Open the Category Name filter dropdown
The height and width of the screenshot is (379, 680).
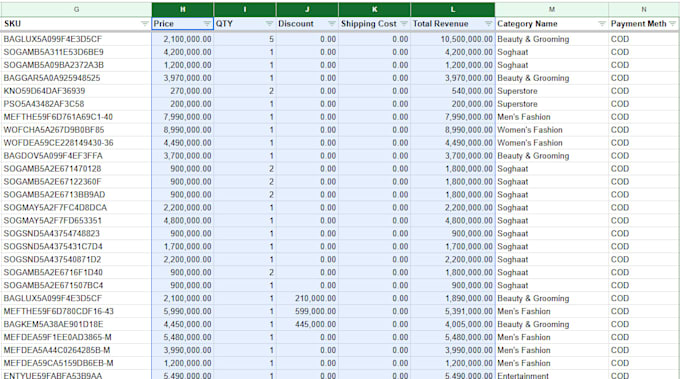602,24
